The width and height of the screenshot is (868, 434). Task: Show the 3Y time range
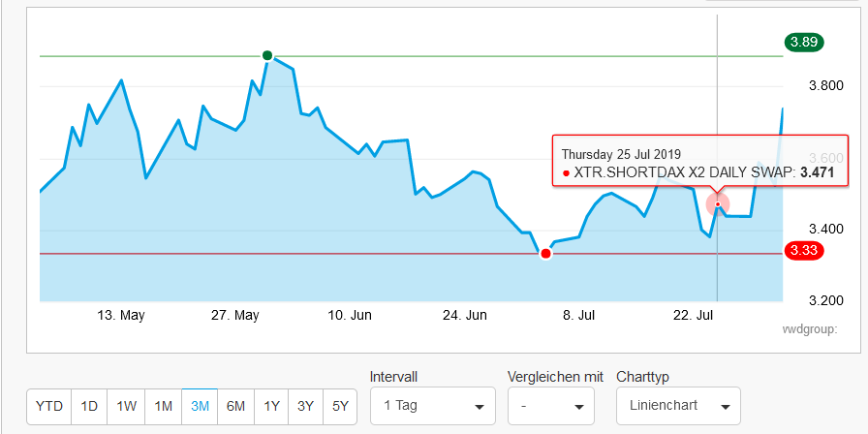[305, 407]
